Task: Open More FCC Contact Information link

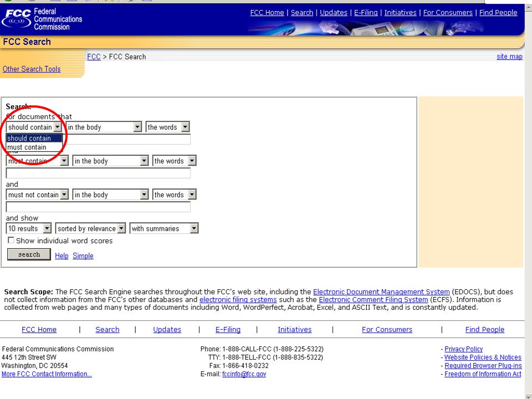Action: pyautogui.click(x=47, y=374)
